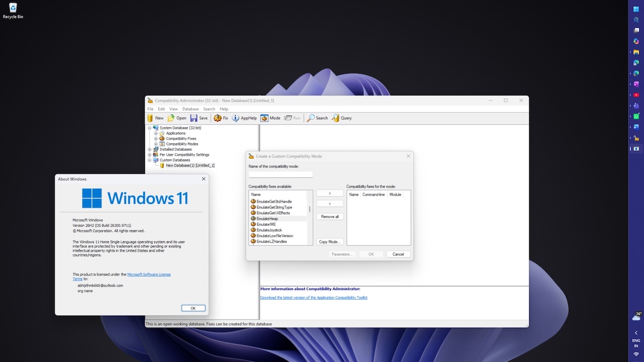The image size is (644, 362).
Task: Select Compatibility Fixes tree node
Action: click(x=181, y=138)
